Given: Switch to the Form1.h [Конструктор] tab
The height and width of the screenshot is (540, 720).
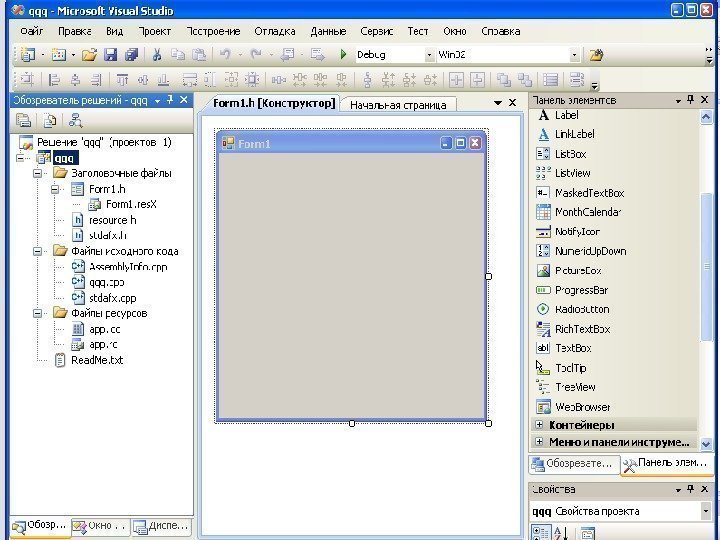Looking at the screenshot, I should (274, 103).
